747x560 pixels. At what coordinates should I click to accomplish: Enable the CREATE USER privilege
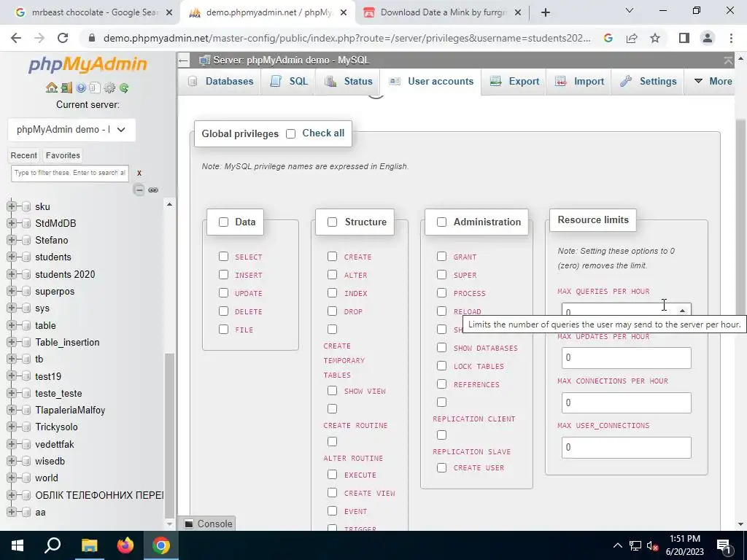pos(441,467)
